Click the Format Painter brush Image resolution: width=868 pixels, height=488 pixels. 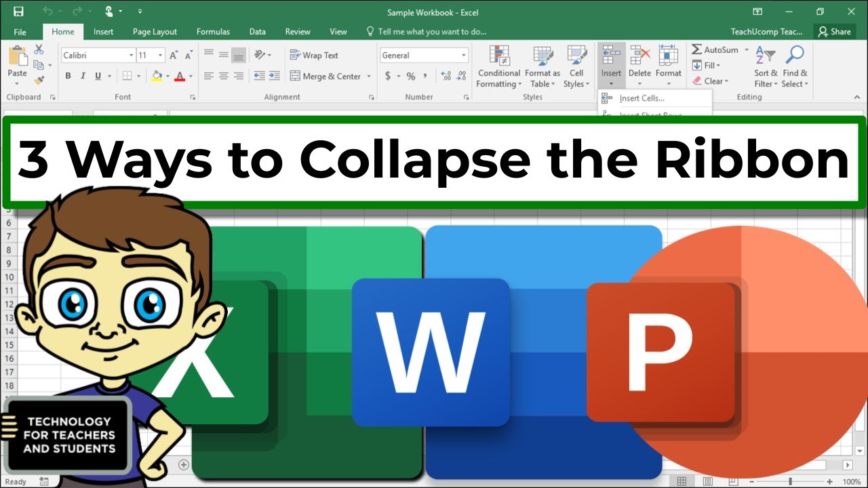pyautogui.click(x=39, y=81)
